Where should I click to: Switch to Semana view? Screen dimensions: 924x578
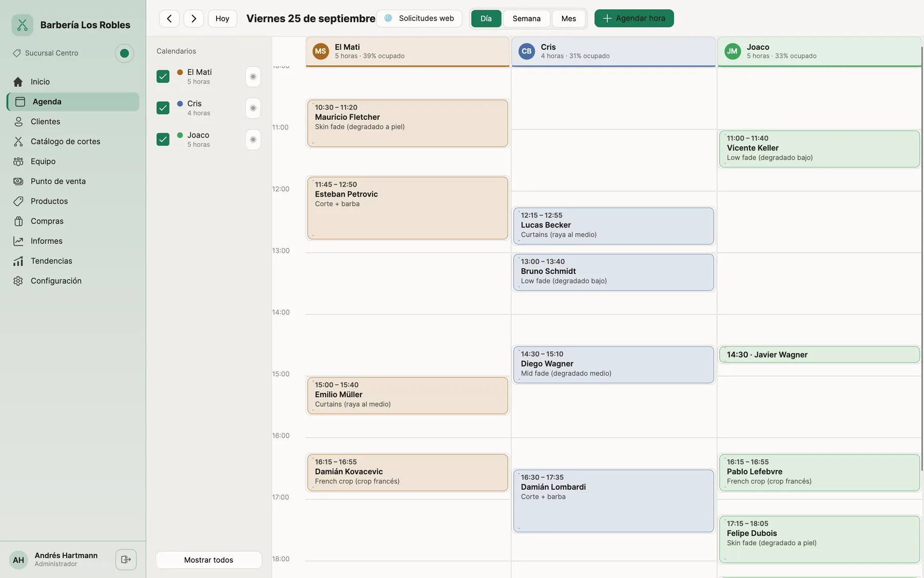point(527,18)
